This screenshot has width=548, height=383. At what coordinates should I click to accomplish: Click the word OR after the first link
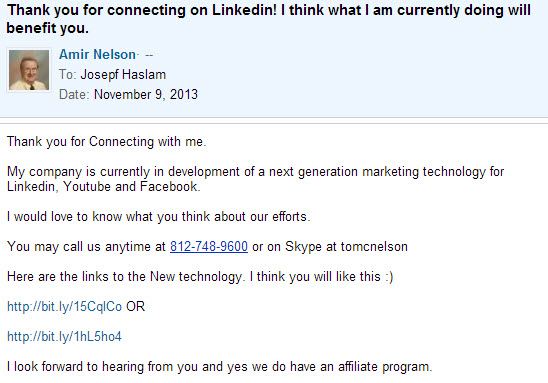pyautogui.click(x=136, y=306)
